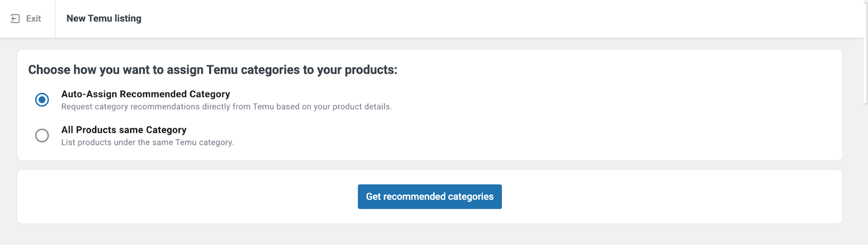The height and width of the screenshot is (245, 868).
Task: Click the word Temu in the page title
Action: [x=100, y=18]
